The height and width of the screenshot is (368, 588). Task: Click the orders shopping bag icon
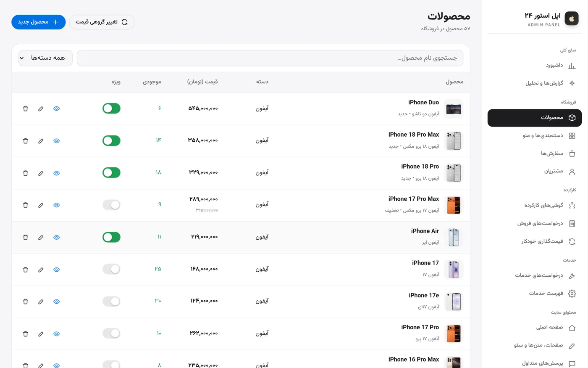tap(572, 154)
